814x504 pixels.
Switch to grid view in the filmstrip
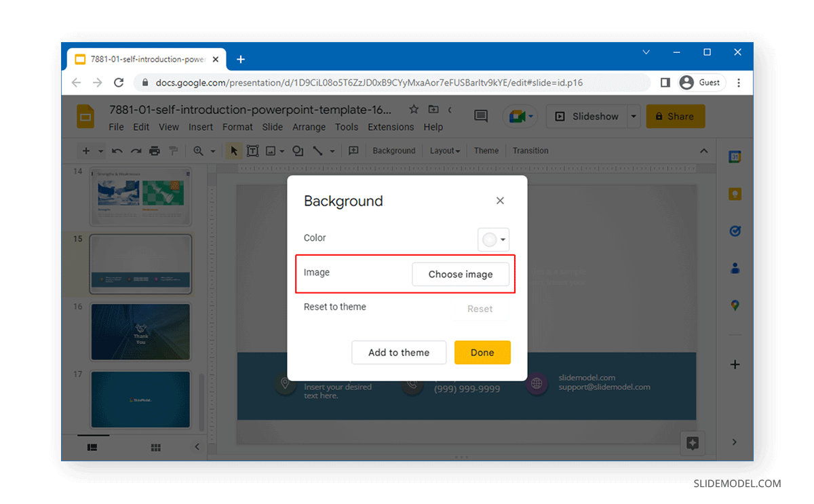(x=155, y=447)
